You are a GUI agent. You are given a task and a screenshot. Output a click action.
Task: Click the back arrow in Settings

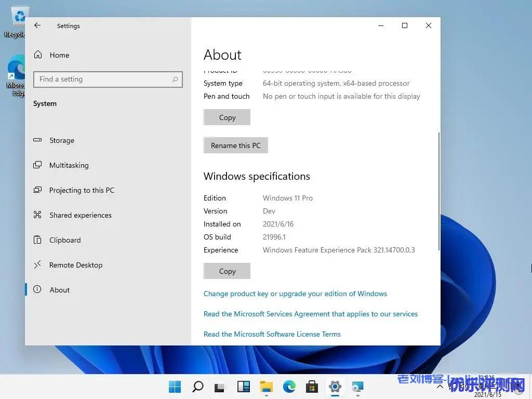click(x=37, y=25)
